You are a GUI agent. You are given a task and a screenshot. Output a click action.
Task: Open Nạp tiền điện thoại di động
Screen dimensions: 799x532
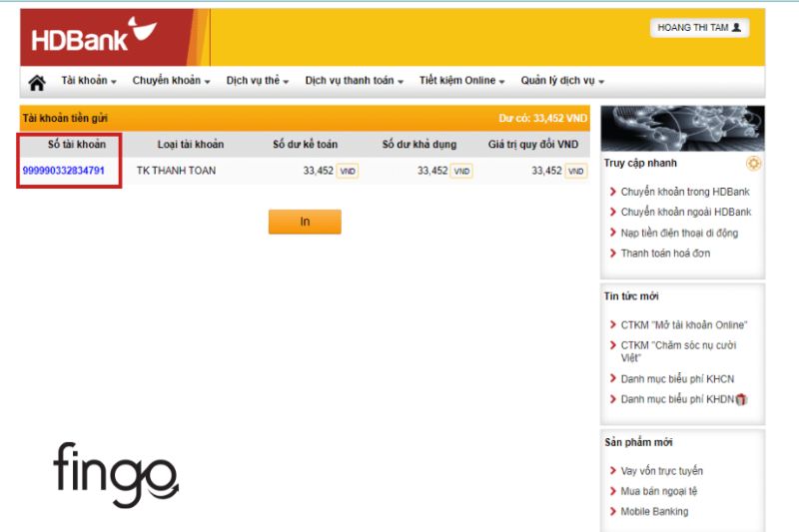click(x=679, y=234)
